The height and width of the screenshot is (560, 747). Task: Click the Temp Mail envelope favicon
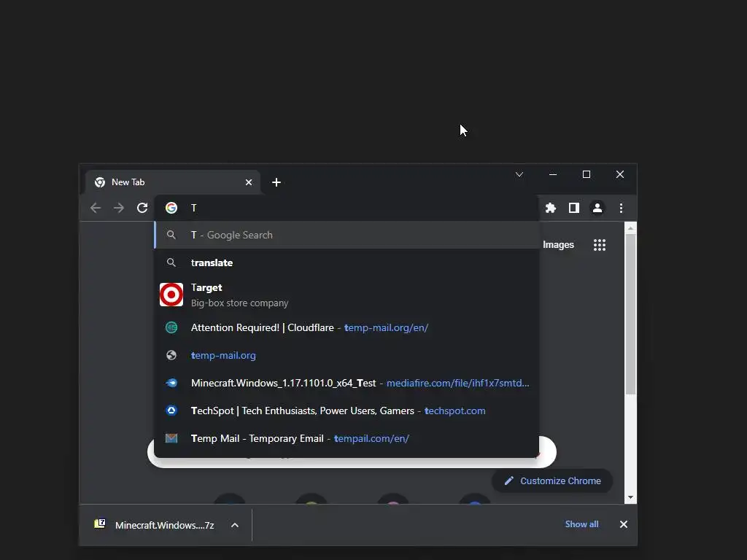point(171,438)
